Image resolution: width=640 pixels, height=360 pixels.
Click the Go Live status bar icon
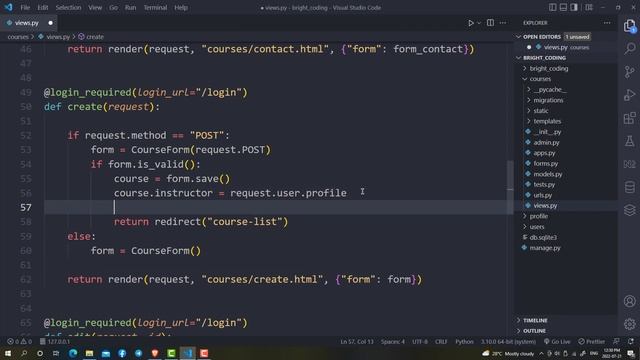click(557, 341)
